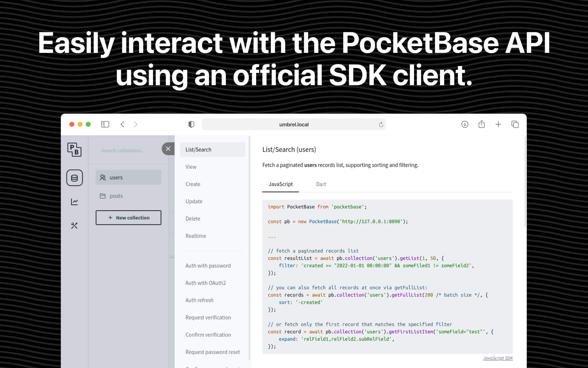Open the JavaScript SDK link
Viewport: 588px width, 368px height.
[x=498, y=358]
